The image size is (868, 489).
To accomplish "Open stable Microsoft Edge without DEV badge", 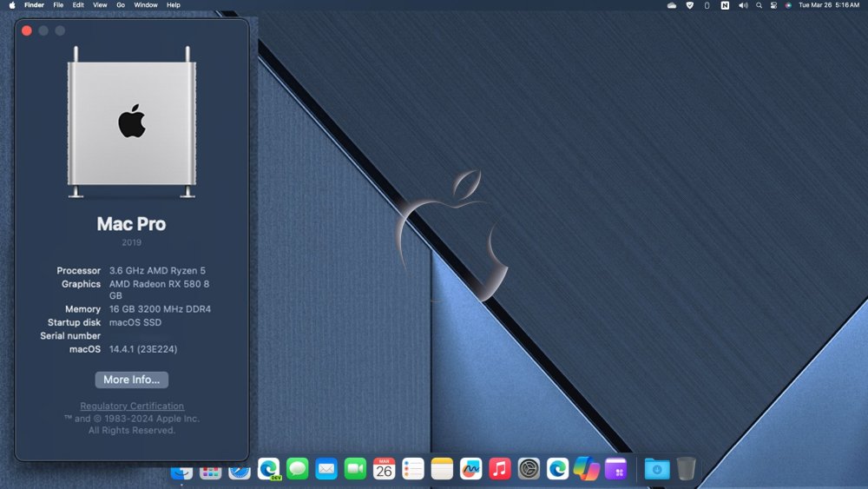I will (557, 469).
